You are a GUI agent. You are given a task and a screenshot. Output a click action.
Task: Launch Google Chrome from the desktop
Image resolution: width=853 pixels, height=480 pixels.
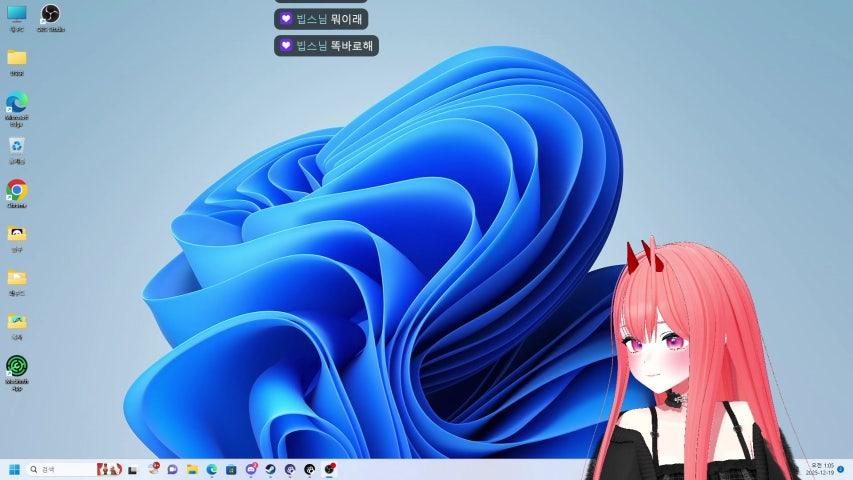pyautogui.click(x=17, y=190)
